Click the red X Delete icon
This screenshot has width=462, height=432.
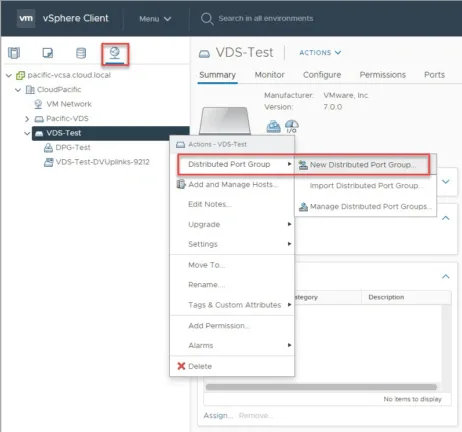coord(181,366)
